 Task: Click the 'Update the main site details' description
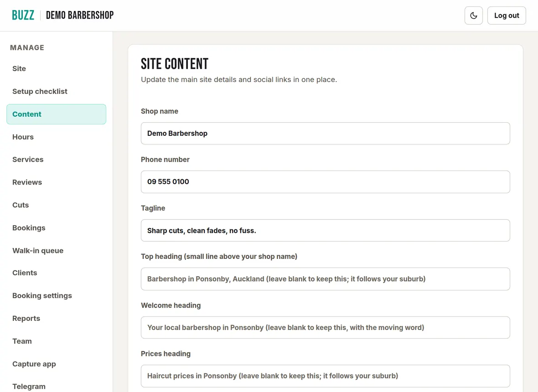pyautogui.click(x=239, y=80)
